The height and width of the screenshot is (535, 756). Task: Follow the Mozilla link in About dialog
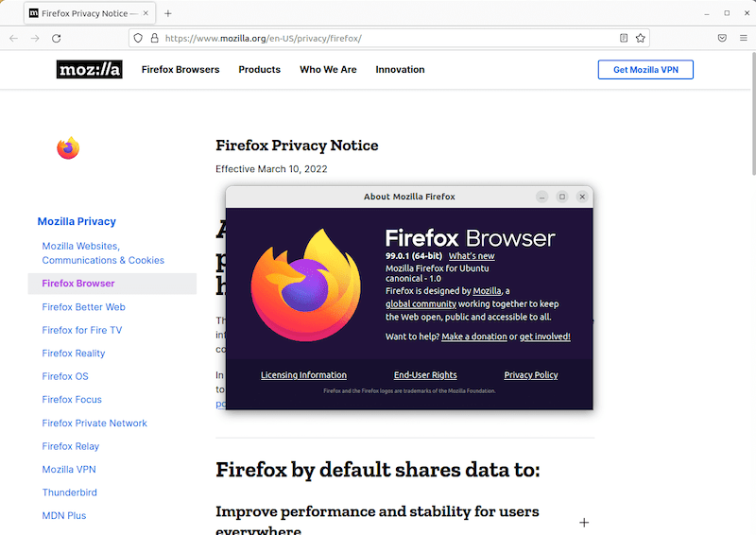pos(487,291)
